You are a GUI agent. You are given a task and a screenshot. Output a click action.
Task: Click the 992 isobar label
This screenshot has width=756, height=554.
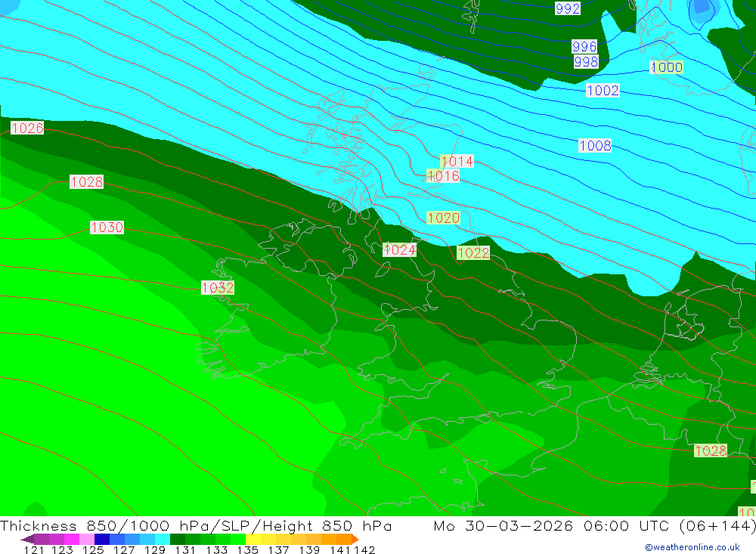(x=568, y=8)
